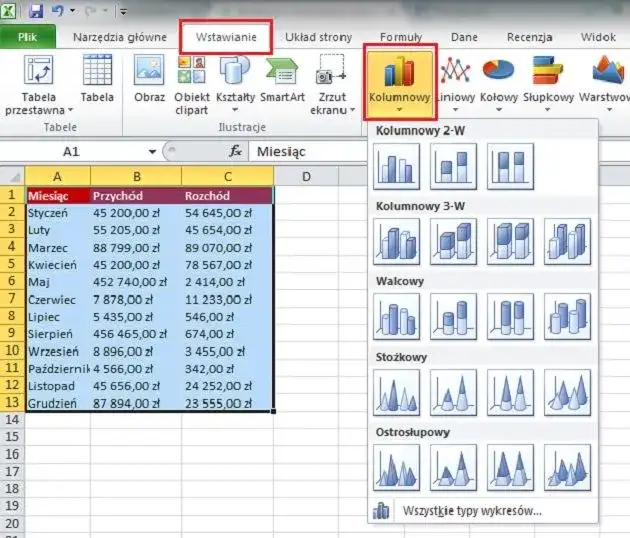Insert a PivotTable (Tabela przestawna)
Screen dimensions: 630x538
tap(40, 83)
